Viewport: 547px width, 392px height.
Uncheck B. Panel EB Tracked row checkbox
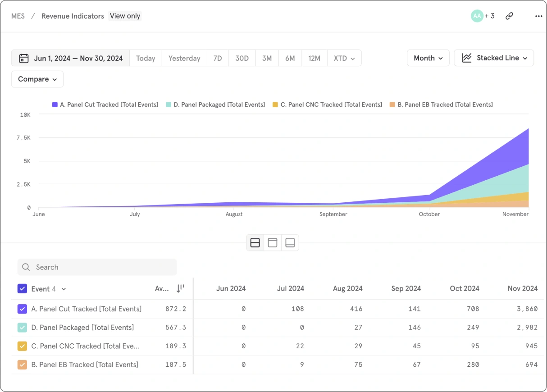[x=22, y=365]
